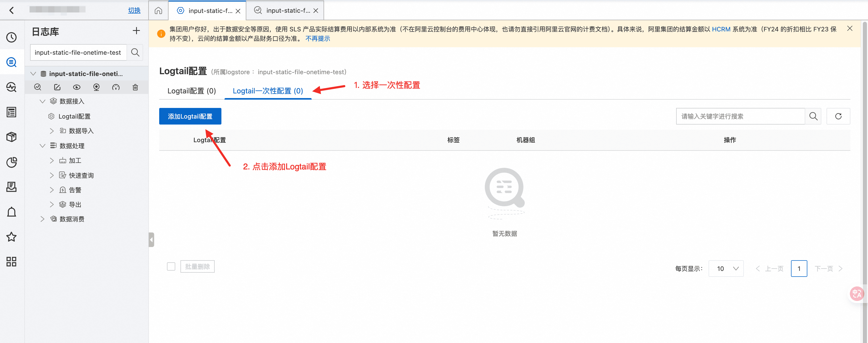Collapse the 数据处理 tree section
868x343 pixels.
[x=43, y=146]
